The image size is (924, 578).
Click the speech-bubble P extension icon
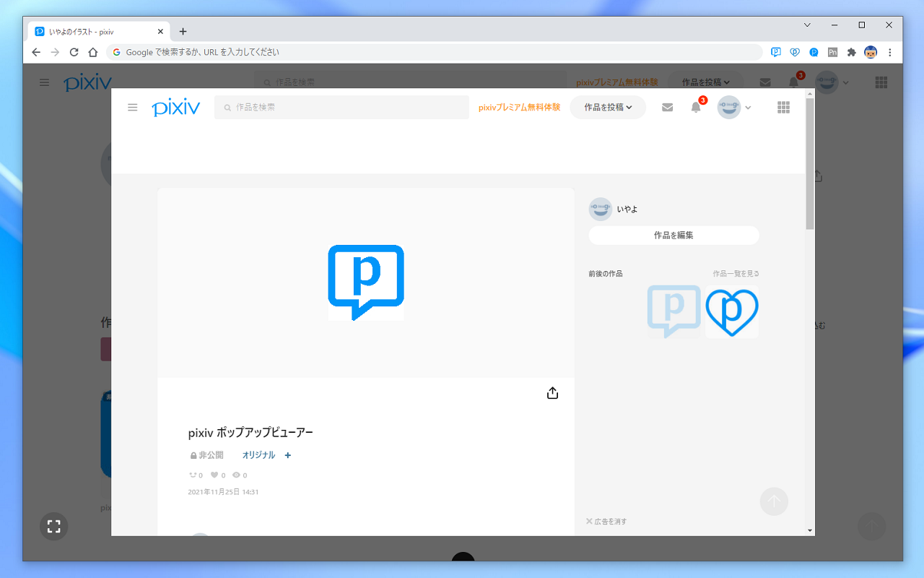point(776,52)
